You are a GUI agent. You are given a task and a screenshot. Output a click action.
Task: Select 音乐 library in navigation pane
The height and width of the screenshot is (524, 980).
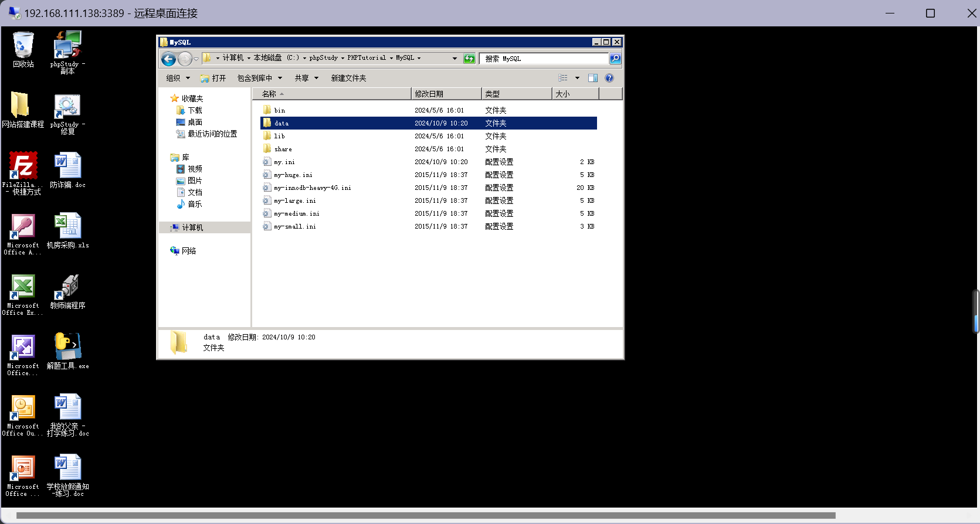point(189,204)
